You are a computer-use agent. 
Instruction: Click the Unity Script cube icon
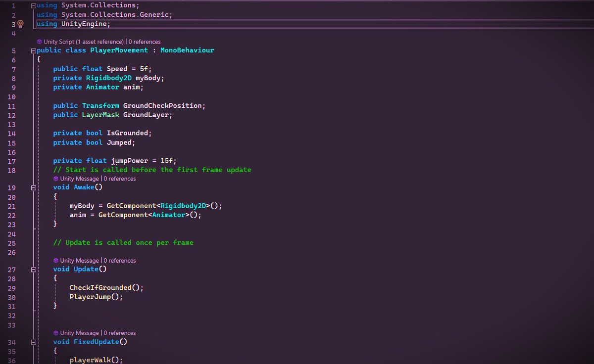pyautogui.click(x=40, y=42)
